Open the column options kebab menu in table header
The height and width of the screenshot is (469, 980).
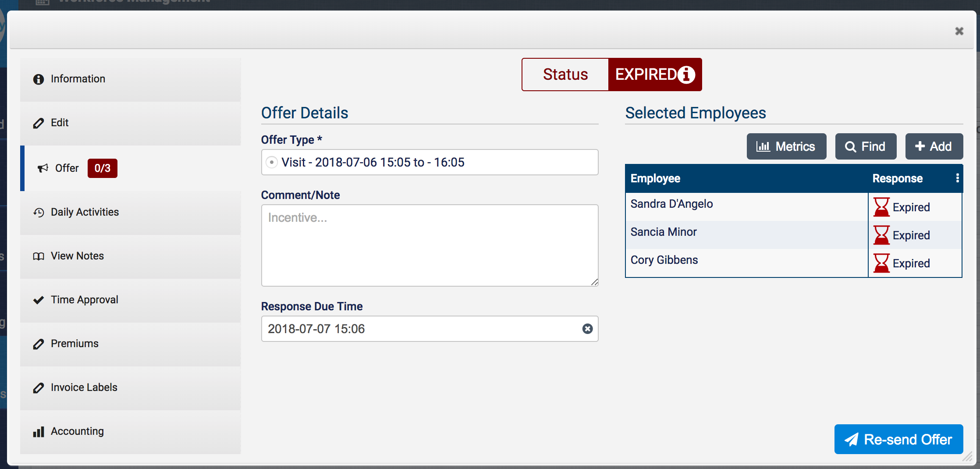coord(957,178)
